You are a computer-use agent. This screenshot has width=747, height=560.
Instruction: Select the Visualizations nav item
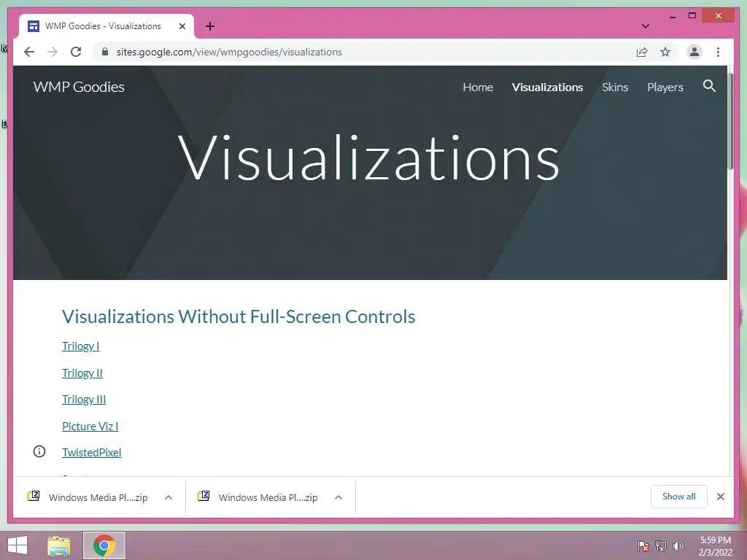[547, 87]
